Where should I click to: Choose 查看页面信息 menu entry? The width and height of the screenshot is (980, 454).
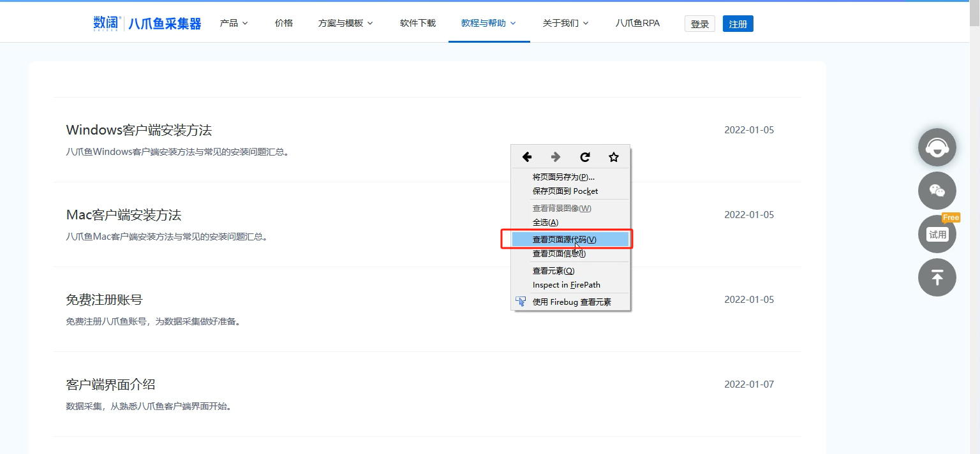tap(570, 253)
